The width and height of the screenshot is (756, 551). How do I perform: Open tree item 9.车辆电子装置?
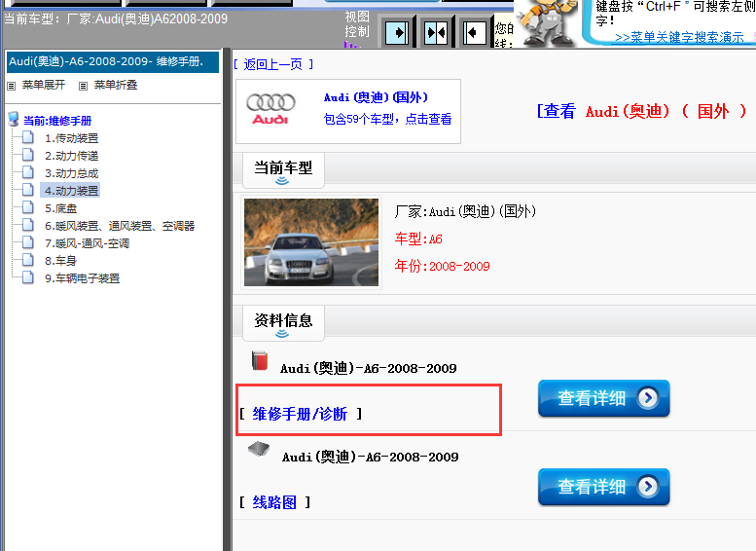[83, 278]
